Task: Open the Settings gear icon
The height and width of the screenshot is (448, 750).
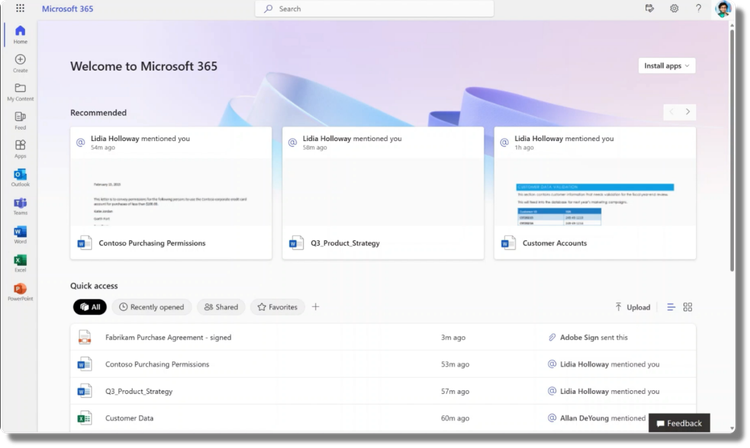Action: [x=674, y=8]
